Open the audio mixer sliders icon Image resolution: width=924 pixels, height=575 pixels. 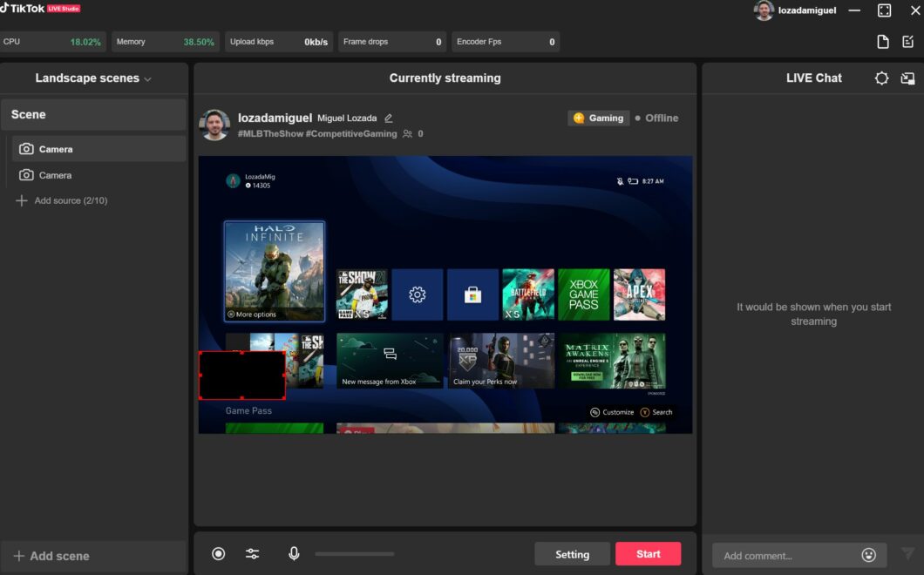click(x=252, y=554)
